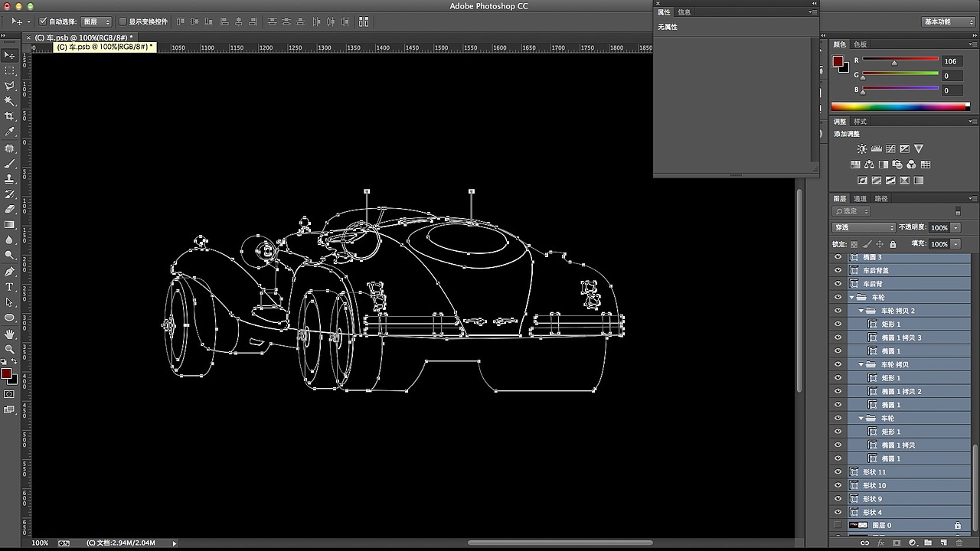The image size is (980, 551).
Task: Add a Channel Mixer adjustment
Action: point(911,165)
